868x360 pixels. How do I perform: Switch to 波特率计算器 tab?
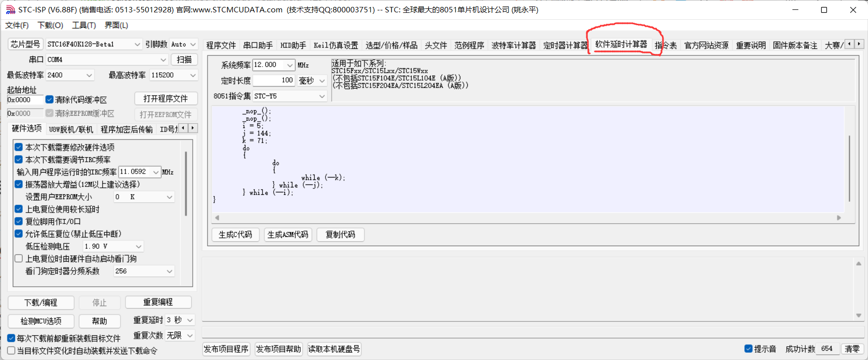(x=513, y=45)
